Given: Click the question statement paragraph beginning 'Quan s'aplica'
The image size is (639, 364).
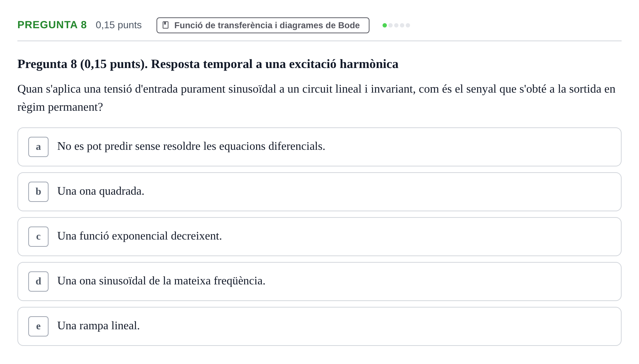Looking at the screenshot, I should 316,98.
